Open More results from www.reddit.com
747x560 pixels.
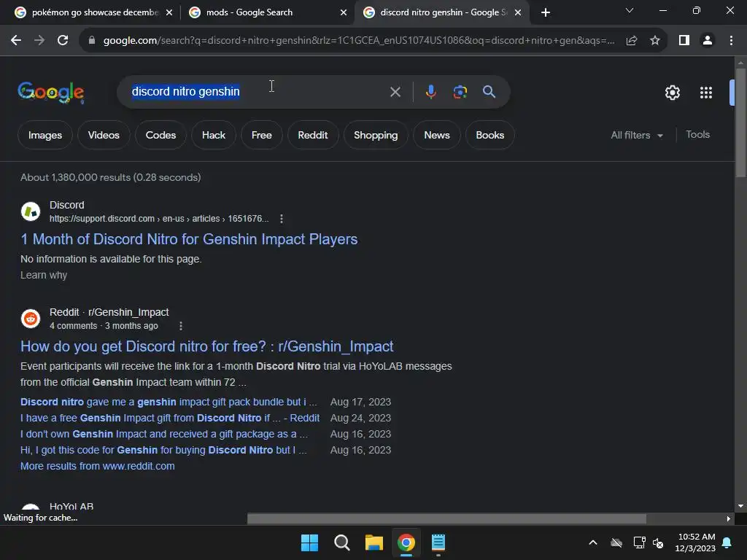98,466
